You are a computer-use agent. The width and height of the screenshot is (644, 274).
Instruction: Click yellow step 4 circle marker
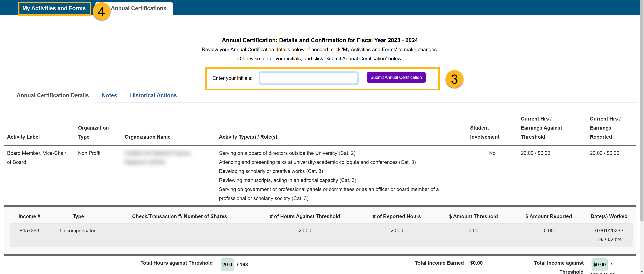[101, 12]
